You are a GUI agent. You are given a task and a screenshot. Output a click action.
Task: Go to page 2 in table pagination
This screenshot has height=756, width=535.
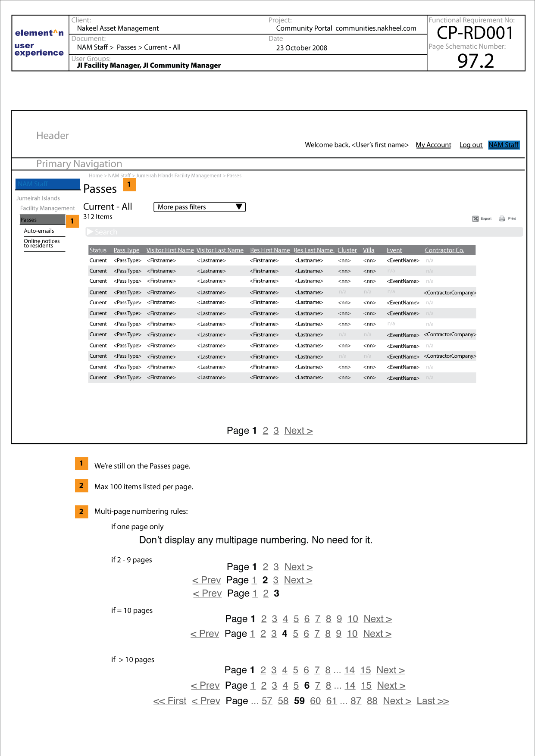pyautogui.click(x=266, y=431)
